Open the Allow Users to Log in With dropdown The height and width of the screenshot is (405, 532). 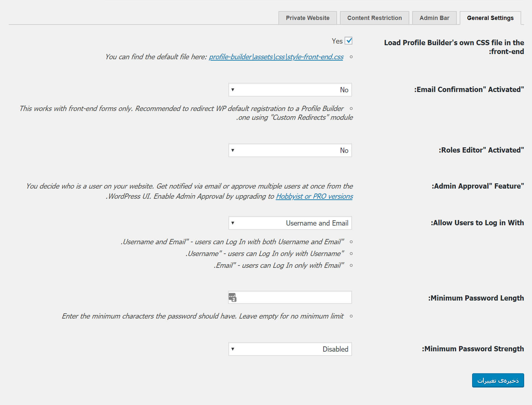pyautogui.click(x=290, y=223)
